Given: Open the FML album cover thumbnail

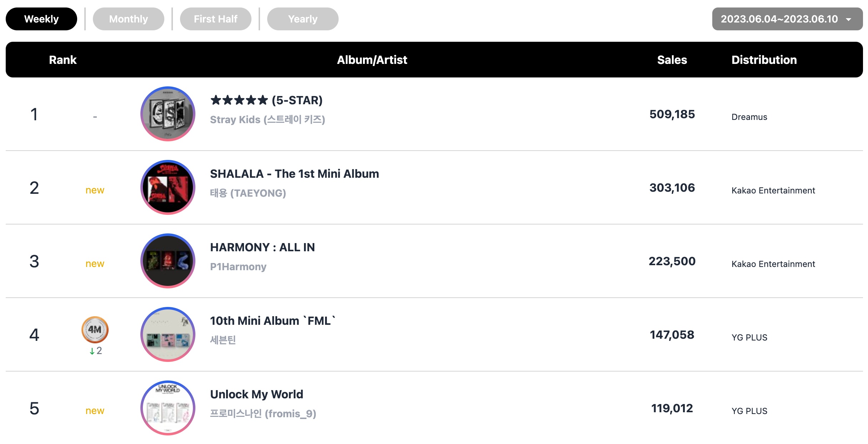Looking at the screenshot, I should tap(168, 334).
